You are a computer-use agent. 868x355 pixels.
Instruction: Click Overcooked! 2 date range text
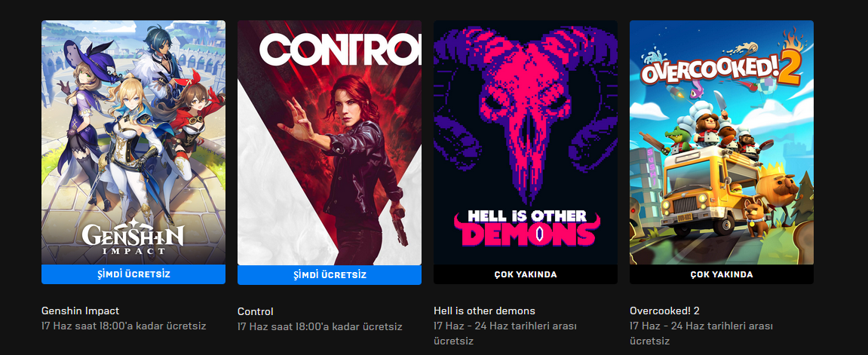701,333
